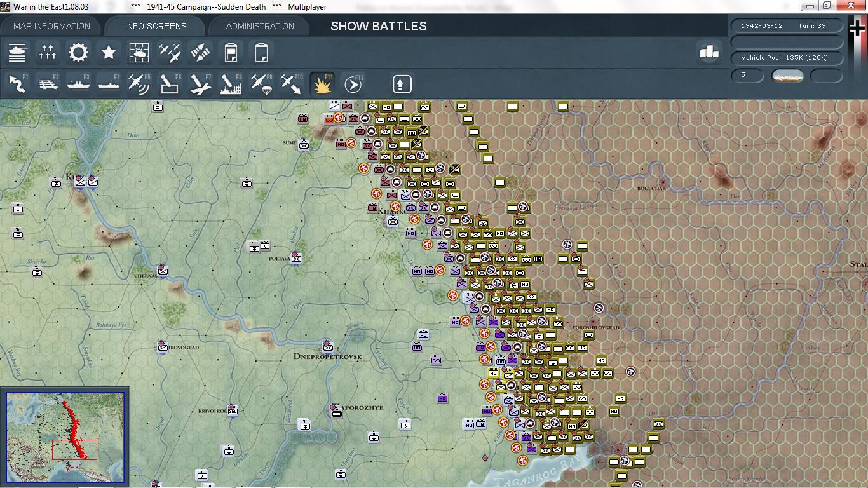Select the F5 air recon mode
Screen dimensions: 868x488
(x=139, y=84)
